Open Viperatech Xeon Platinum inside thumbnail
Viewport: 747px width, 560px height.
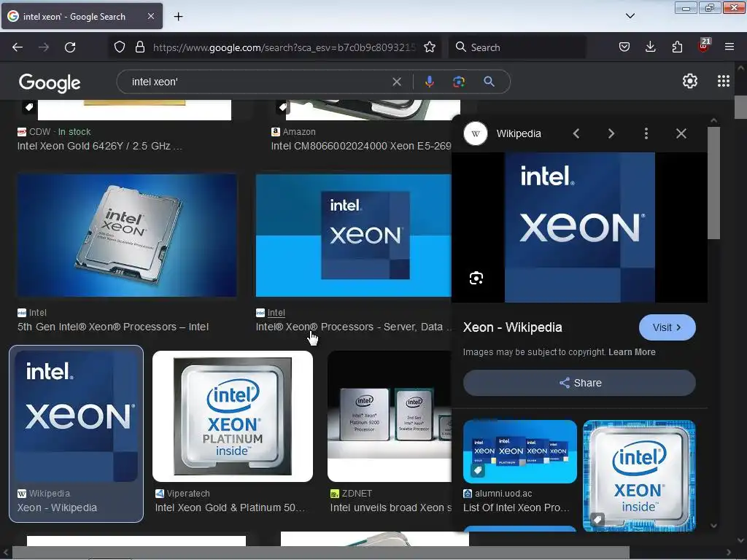coord(233,416)
